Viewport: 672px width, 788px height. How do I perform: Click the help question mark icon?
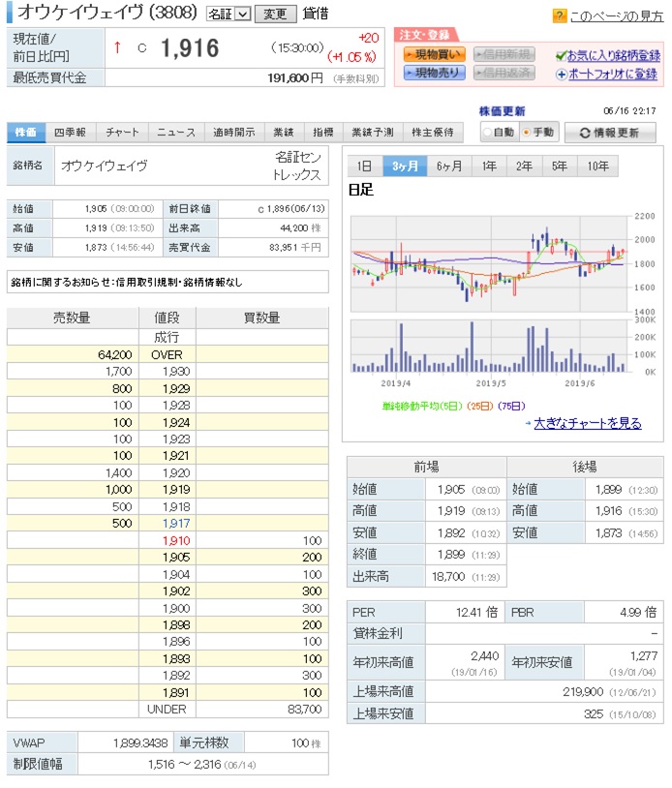coord(559,16)
